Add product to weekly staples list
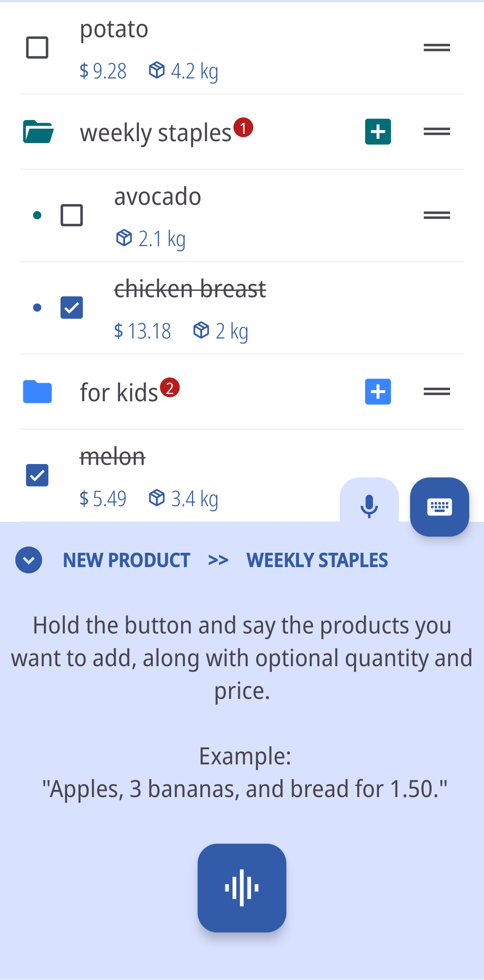Image resolution: width=484 pixels, height=980 pixels. coord(378,132)
